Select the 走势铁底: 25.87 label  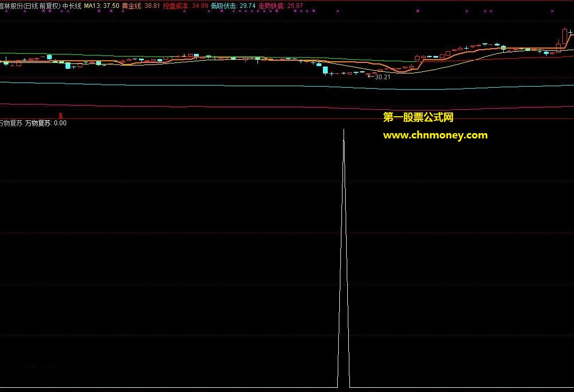[x=281, y=6]
